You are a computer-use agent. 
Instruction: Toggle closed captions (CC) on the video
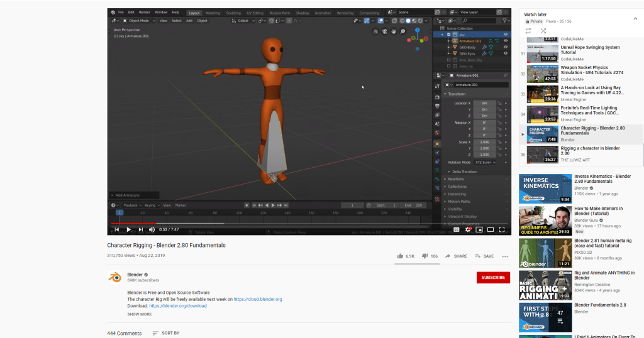point(457,229)
